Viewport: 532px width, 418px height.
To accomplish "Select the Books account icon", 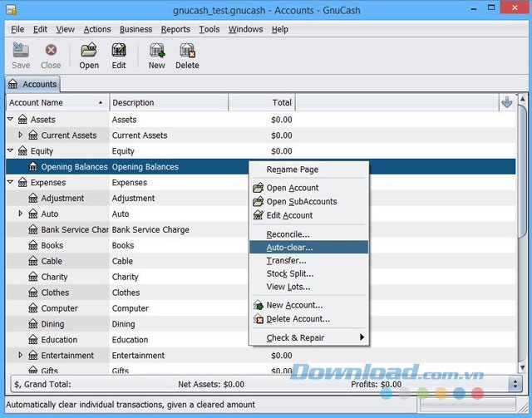I will (x=33, y=245).
